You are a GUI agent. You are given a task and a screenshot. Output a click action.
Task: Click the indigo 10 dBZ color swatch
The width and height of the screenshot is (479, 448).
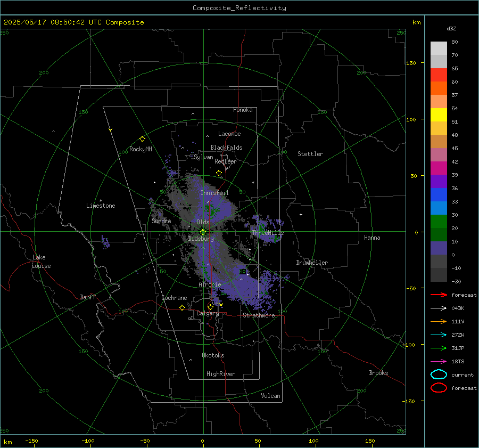coord(439,248)
